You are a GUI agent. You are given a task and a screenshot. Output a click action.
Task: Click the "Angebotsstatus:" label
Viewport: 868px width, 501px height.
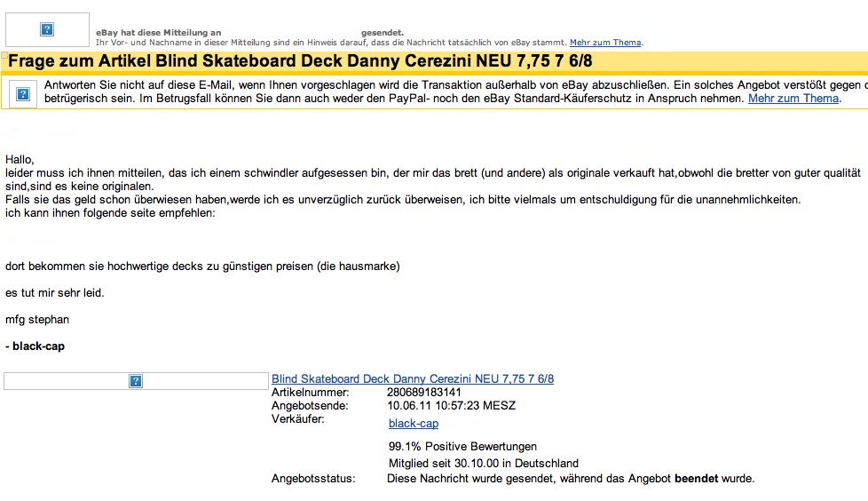tap(312, 479)
